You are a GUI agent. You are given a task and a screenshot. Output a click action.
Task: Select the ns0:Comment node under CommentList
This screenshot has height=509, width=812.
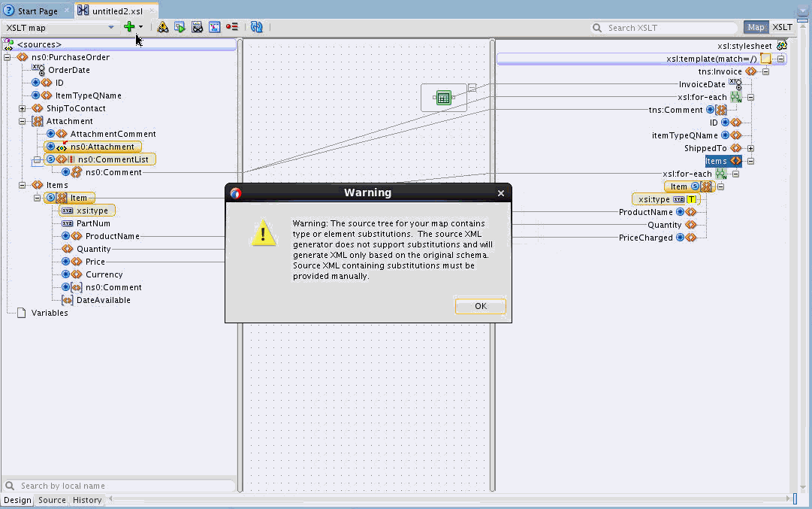113,172
